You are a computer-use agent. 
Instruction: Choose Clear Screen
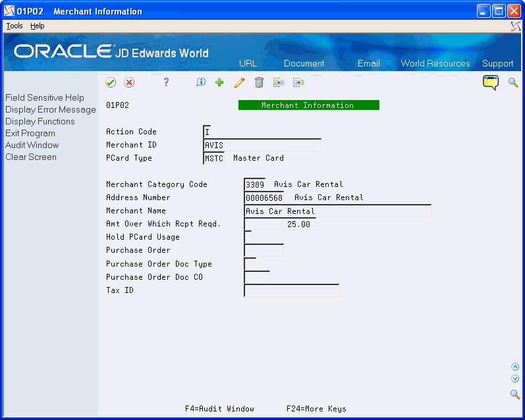coord(31,157)
